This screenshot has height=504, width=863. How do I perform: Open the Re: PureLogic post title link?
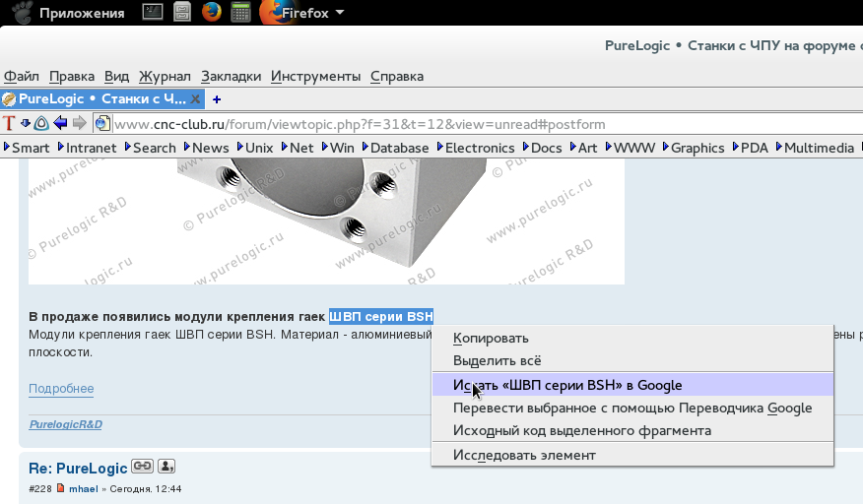click(x=78, y=469)
